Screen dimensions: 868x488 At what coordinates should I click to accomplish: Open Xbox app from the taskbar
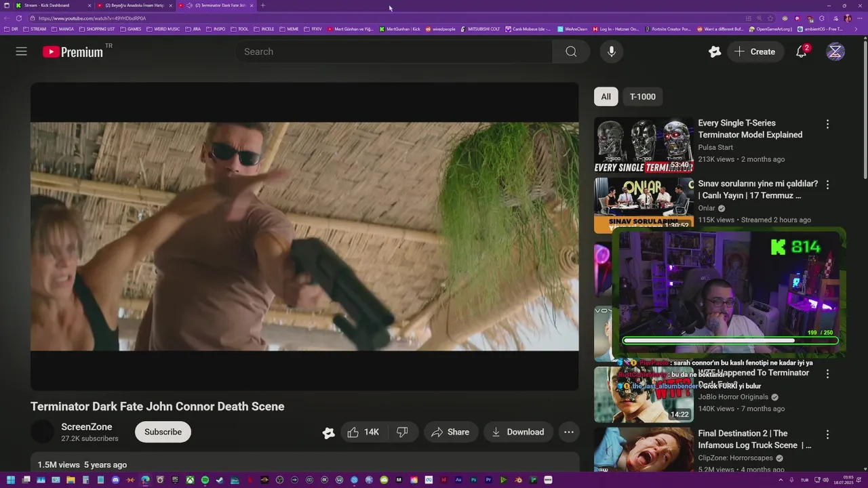(190, 480)
